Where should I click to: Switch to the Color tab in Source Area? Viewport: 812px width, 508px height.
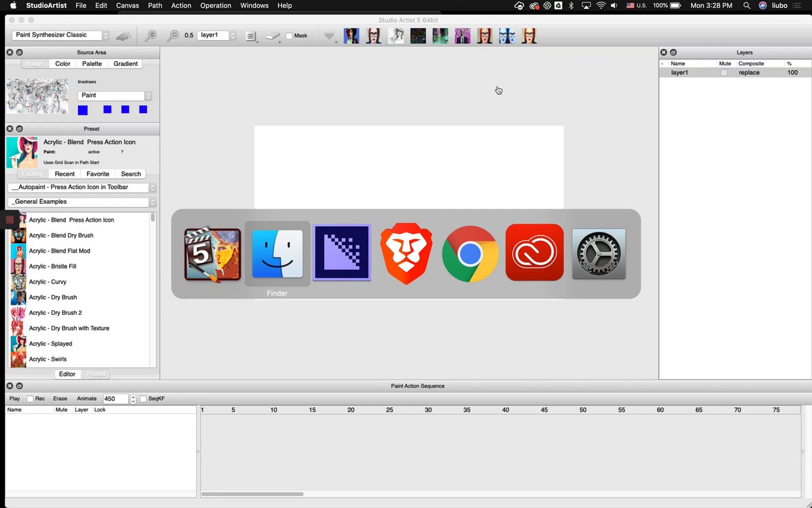(63, 63)
